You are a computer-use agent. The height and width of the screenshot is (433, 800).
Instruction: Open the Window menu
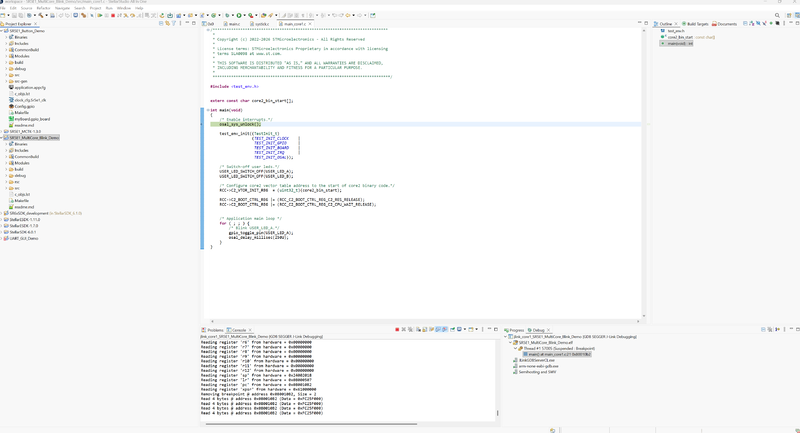coord(123,8)
